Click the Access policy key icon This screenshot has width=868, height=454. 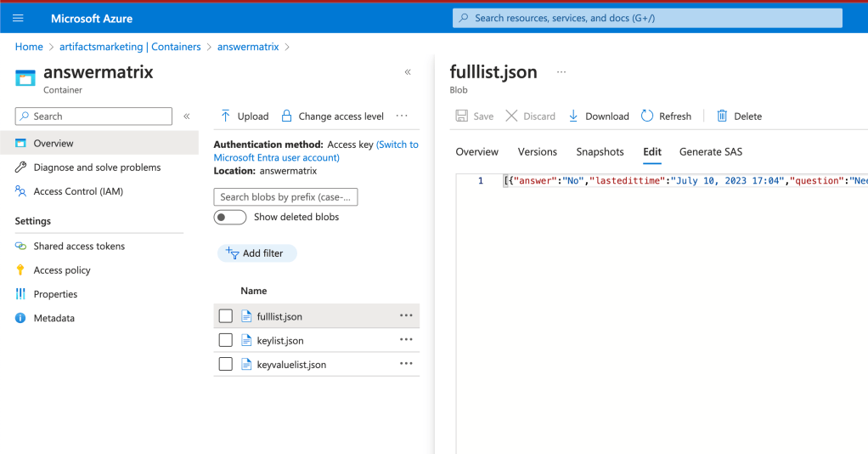20,270
